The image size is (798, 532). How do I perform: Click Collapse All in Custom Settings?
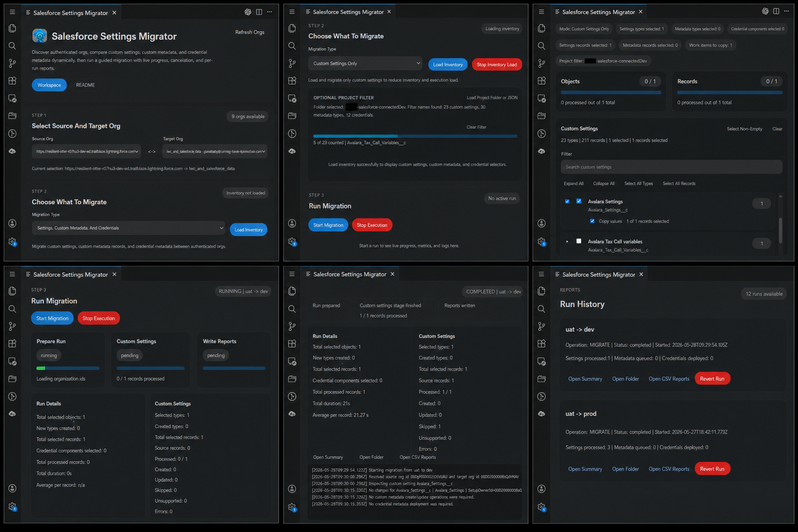tap(604, 183)
